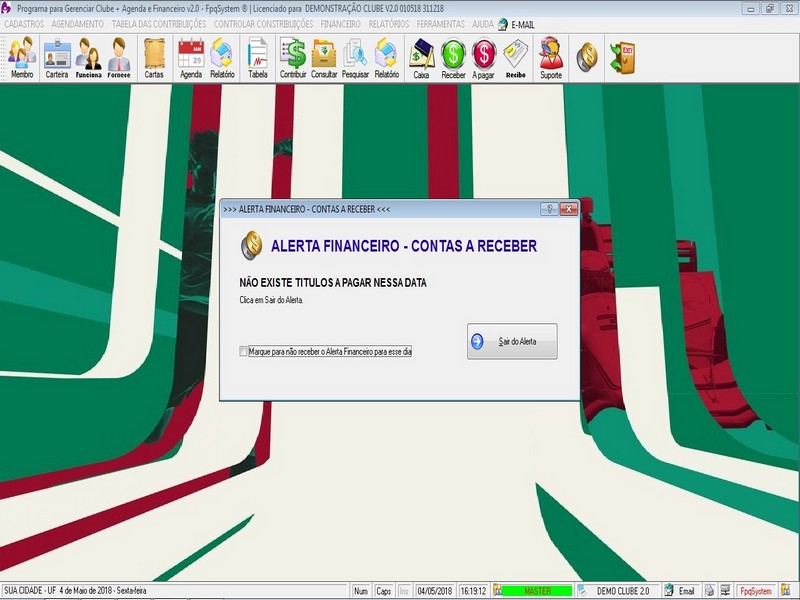Image resolution: width=800 pixels, height=600 pixels.
Task: Click the Carteira card icon
Action: (57, 58)
